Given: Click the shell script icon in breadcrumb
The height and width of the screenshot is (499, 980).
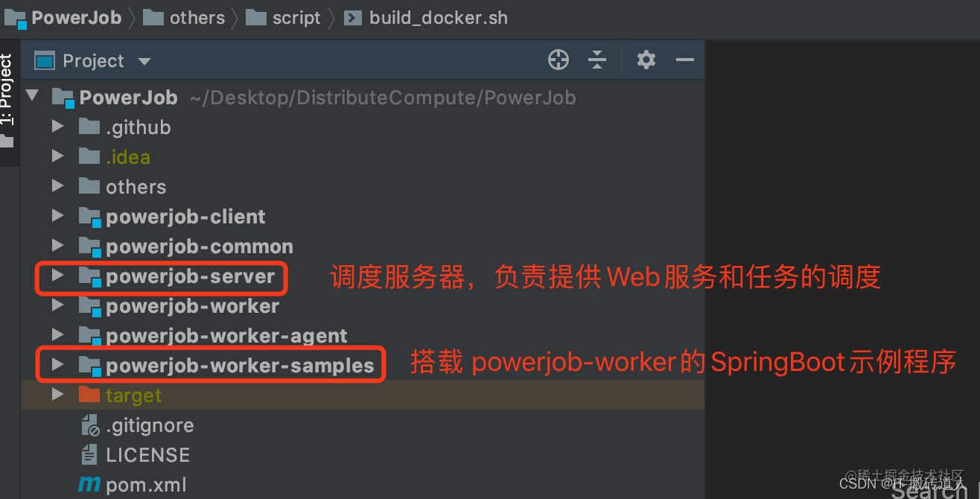Looking at the screenshot, I should (352, 18).
